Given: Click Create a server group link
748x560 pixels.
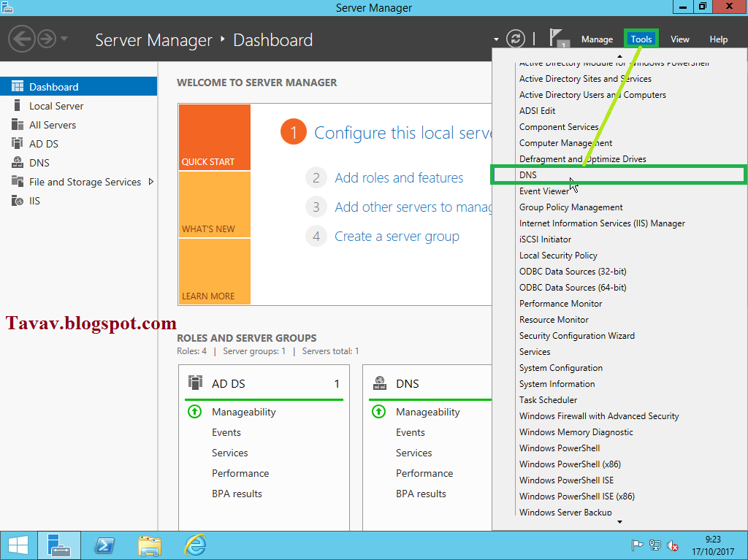Looking at the screenshot, I should coord(397,236).
